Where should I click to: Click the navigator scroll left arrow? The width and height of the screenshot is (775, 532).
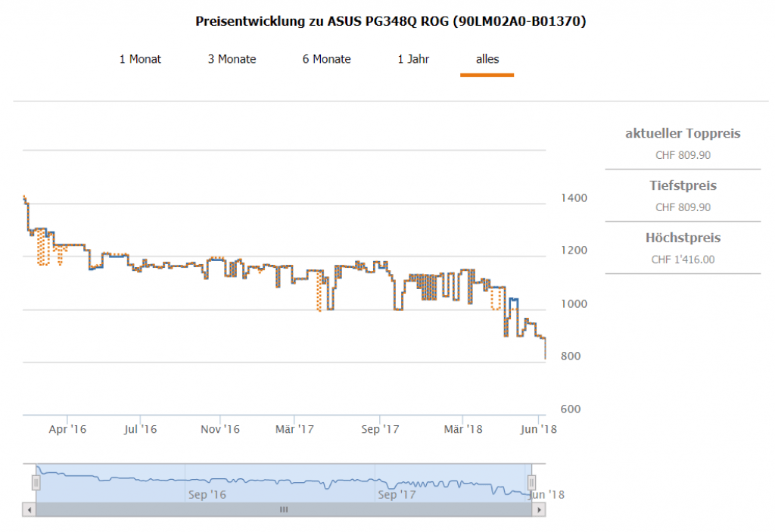tap(30, 510)
